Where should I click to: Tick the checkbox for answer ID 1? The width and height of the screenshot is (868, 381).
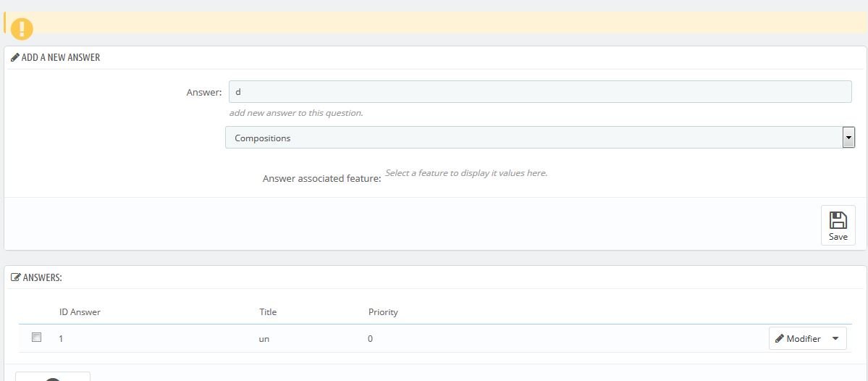tap(37, 338)
